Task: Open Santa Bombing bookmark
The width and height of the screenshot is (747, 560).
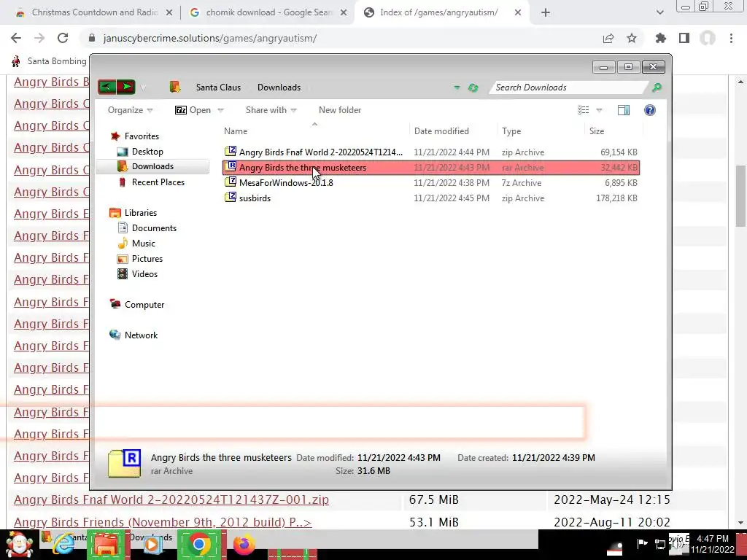Action: pyautogui.click(x=49, y=61)
